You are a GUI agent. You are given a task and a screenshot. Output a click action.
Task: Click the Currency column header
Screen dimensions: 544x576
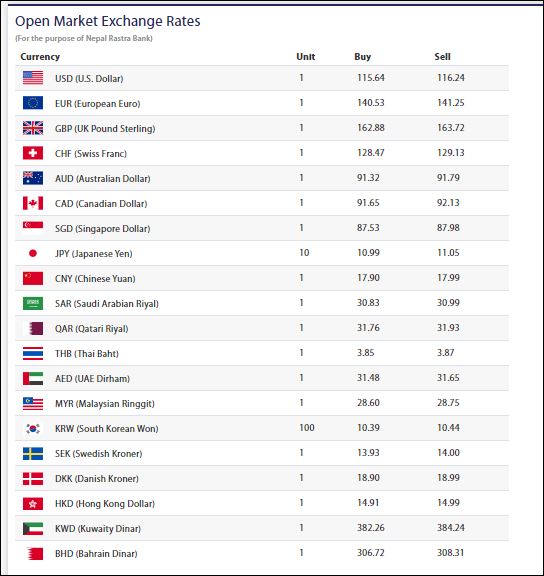click(40, 57)
